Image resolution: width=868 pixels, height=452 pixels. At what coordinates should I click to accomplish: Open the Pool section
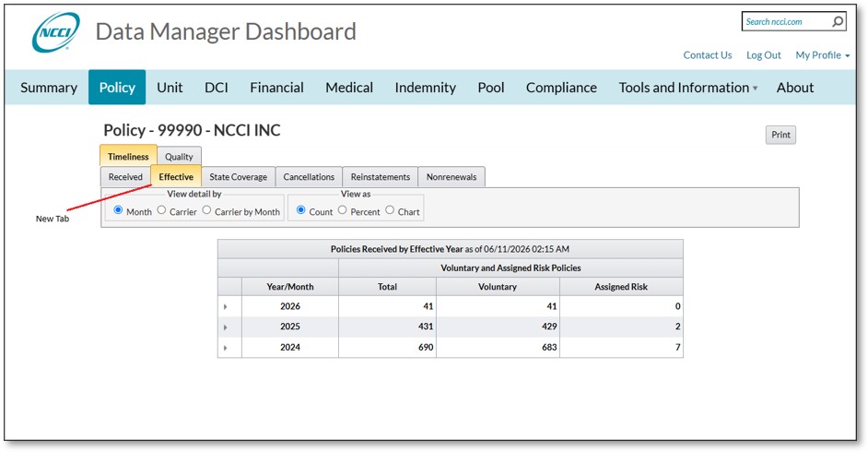[x=490, y=88]
